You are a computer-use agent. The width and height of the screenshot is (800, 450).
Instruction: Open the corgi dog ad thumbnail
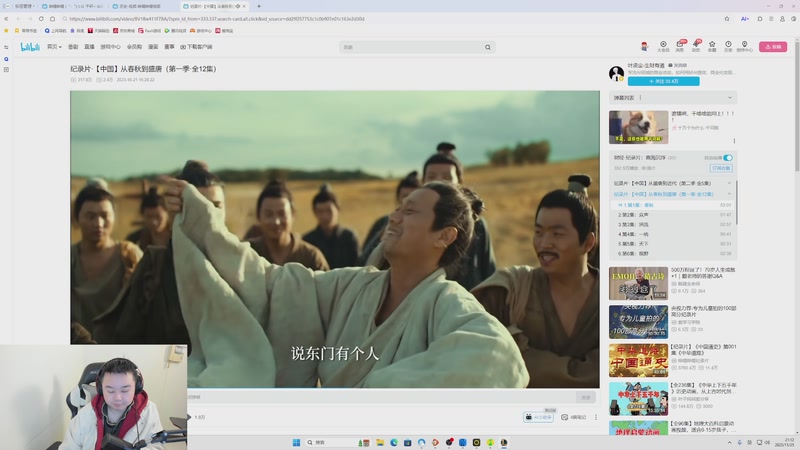coord(638,127)
